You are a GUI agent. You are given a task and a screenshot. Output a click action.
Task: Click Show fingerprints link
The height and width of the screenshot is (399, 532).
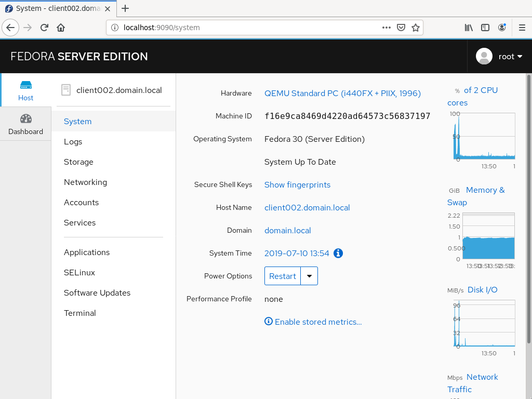pyautogui.click(x=297, y=184)
